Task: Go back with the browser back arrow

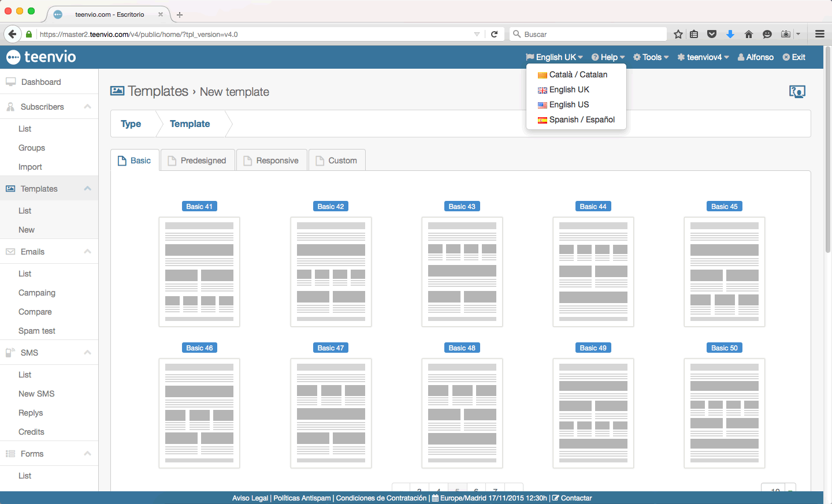Action: click(13, 34)
